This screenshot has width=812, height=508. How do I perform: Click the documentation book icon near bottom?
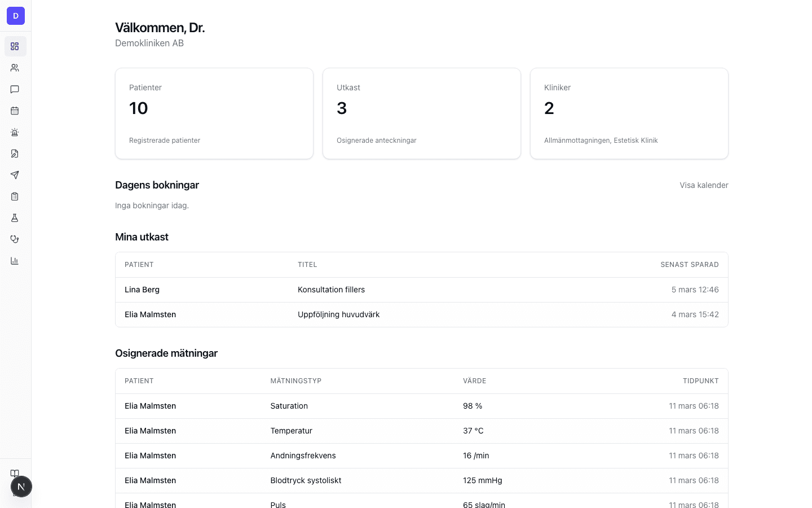tap(15, 474)
